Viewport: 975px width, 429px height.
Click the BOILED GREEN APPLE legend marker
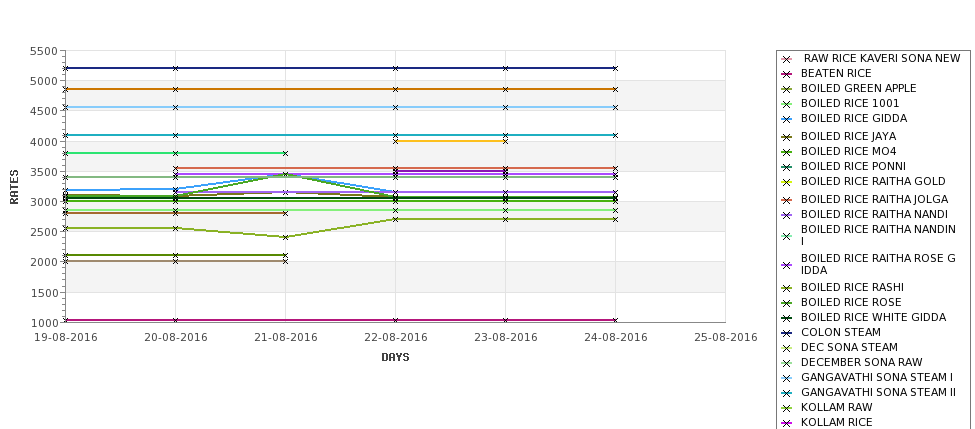(x=787, y=89)
